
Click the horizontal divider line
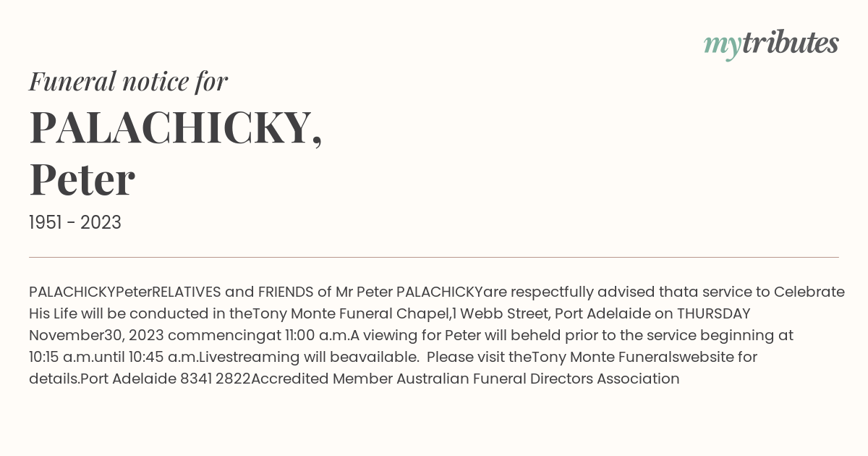[x=434, y=257]
